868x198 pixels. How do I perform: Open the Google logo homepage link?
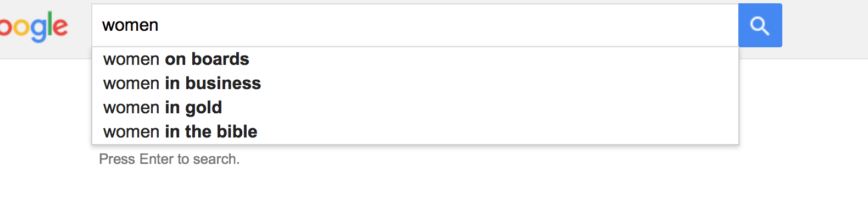click(x=34, y=26)
